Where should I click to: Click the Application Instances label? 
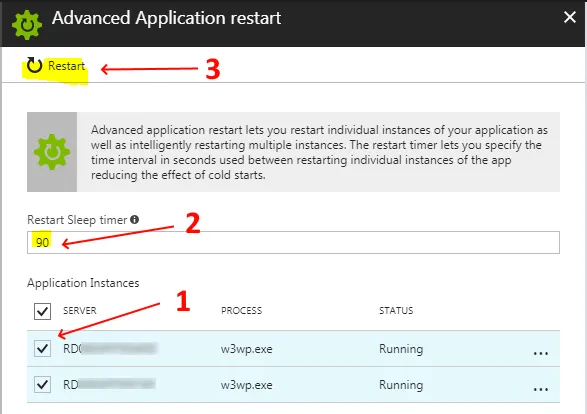point(83,283)
